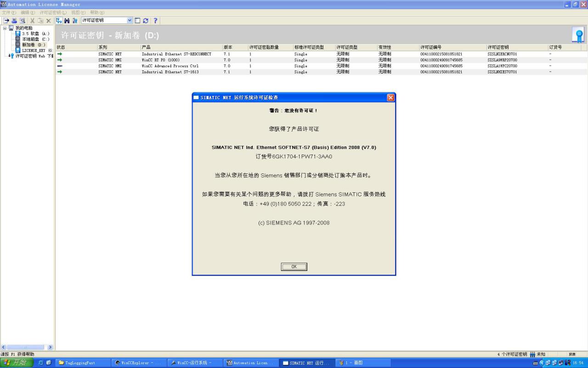Sort by the 系列 column header
Image resolution: width=588 pixels, height=368 pixels.
coord(119,47)
